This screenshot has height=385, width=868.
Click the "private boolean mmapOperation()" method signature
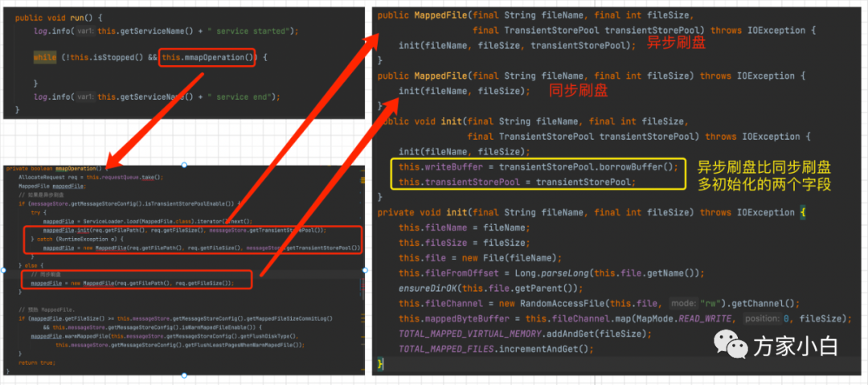coord(55,168)
